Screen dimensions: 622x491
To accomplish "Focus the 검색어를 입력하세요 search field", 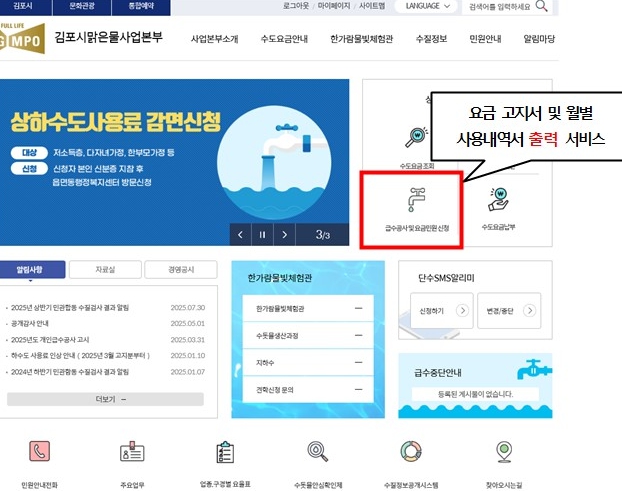I will [x=499, y=6].
